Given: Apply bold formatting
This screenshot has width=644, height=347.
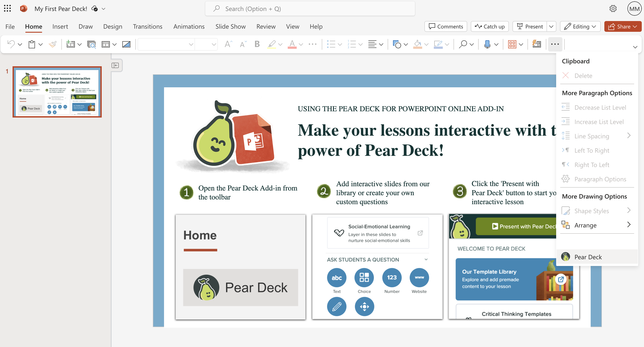Looking at the screenshot, I should click(257, 44).
